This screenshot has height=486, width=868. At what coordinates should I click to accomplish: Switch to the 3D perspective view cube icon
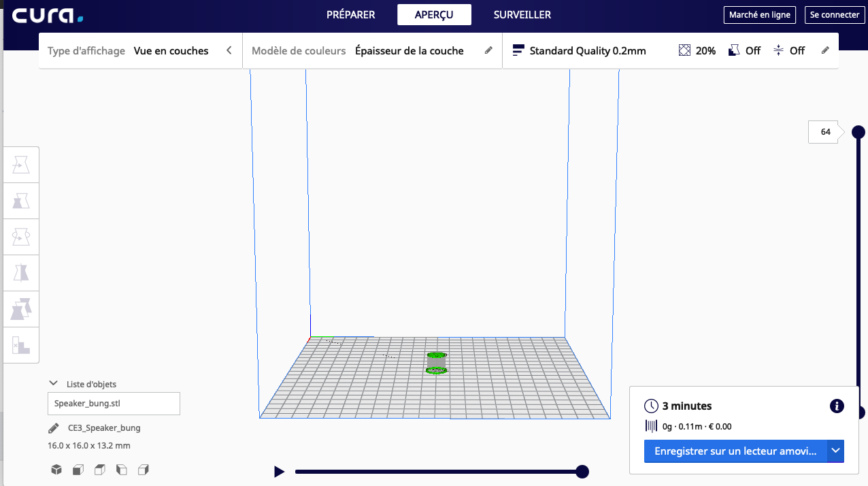point(56,470)
